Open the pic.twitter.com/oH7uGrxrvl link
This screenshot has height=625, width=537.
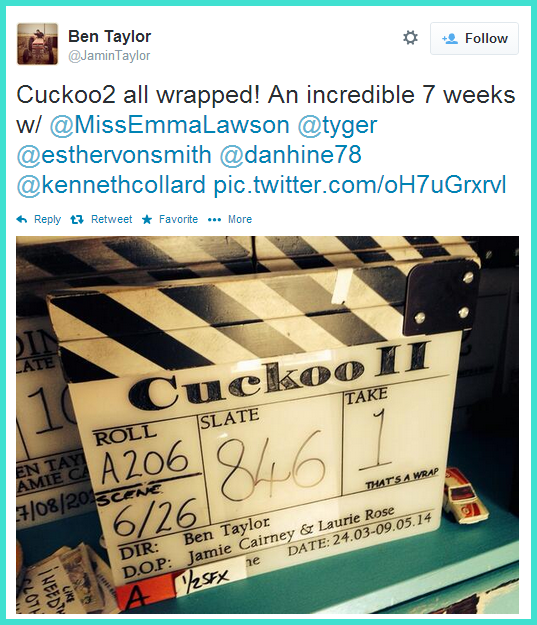[360, 185]
